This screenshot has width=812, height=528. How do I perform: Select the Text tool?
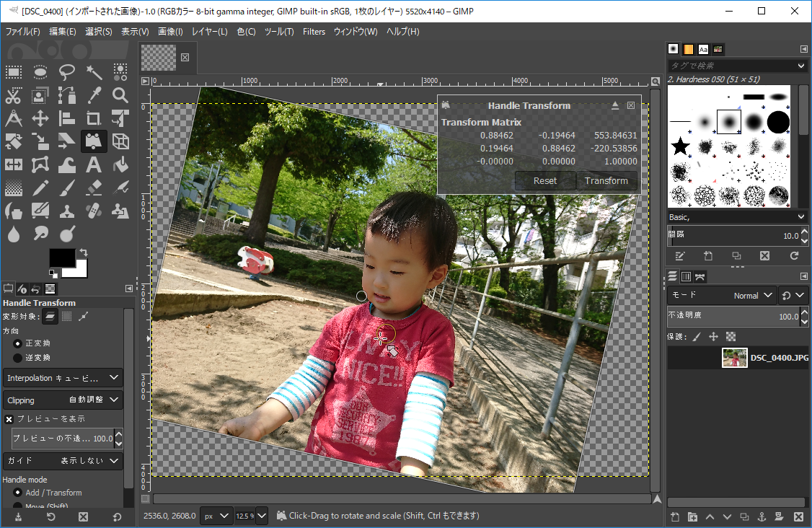coord(94,164)
